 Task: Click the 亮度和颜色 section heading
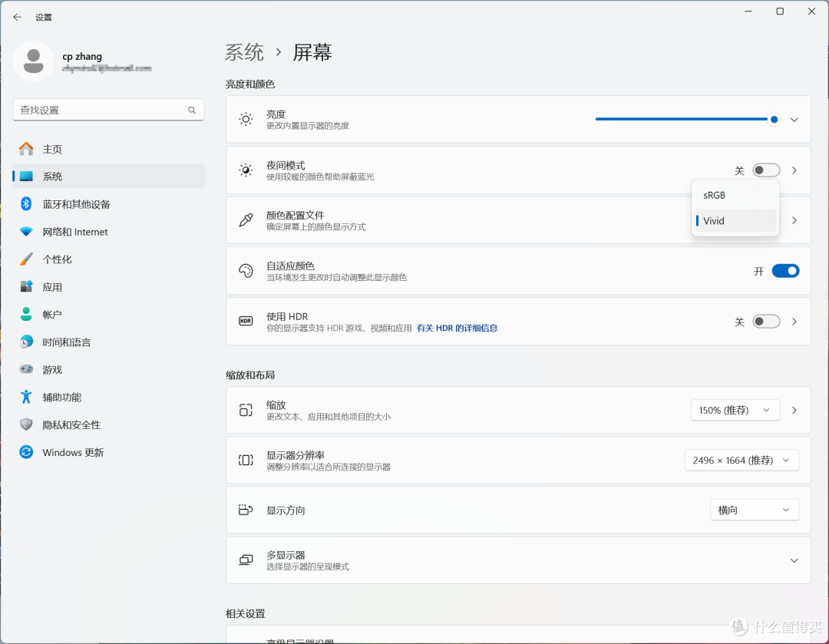[250, 84]
